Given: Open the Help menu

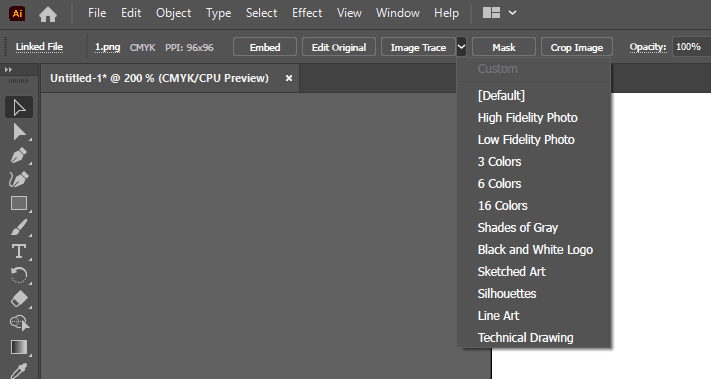Looking at the screenshot, I should (x=447, y=13).
